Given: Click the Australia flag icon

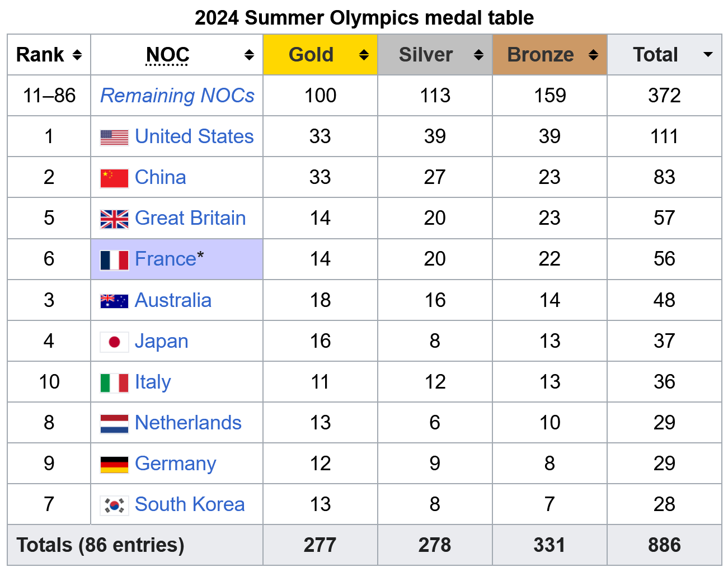Looking at the screenshot, I should (x=114, y=301).
